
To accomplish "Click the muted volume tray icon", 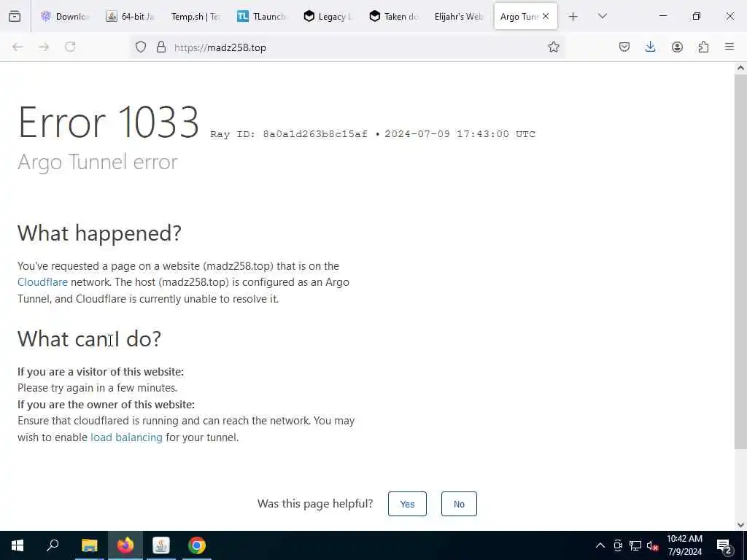I will [652, 545].
